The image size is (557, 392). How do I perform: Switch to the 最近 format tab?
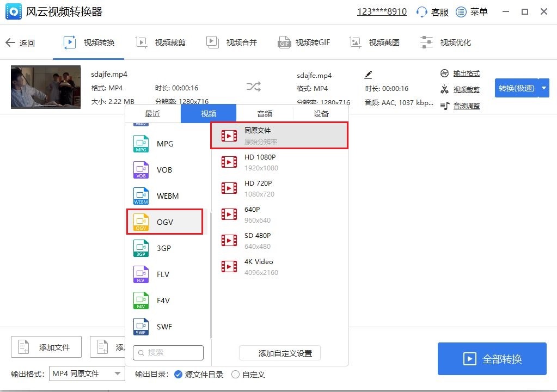[153, 114]
